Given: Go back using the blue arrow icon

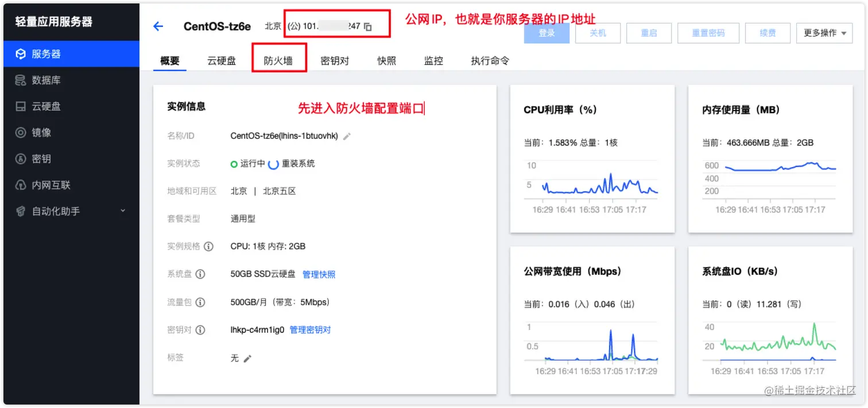Looking at the screenshot, I should tap(158, 26).
